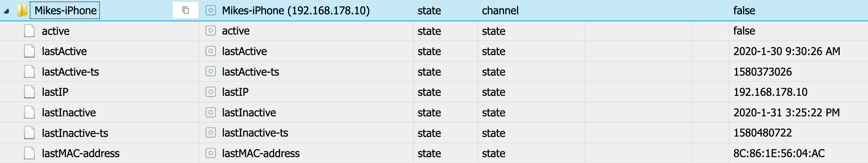Select the lastIP tree item
The width and height of the screenshot is (868, 163).
point(55,92)
